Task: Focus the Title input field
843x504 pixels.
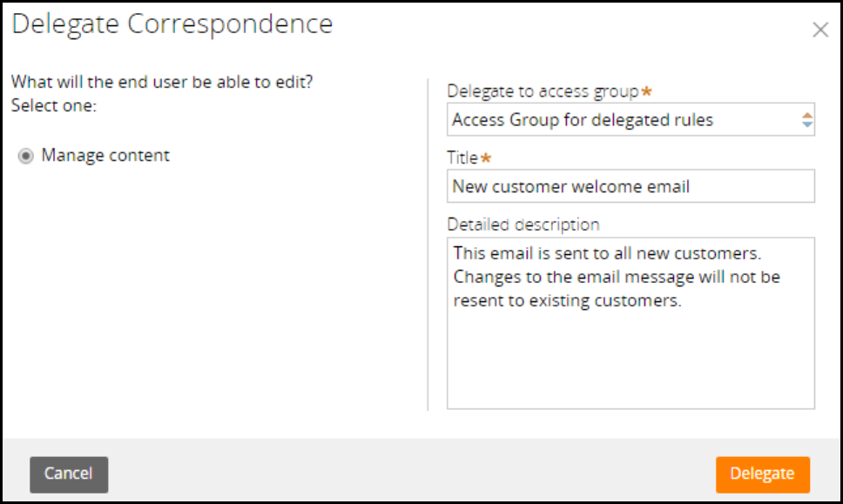Action: click(631, 186)
